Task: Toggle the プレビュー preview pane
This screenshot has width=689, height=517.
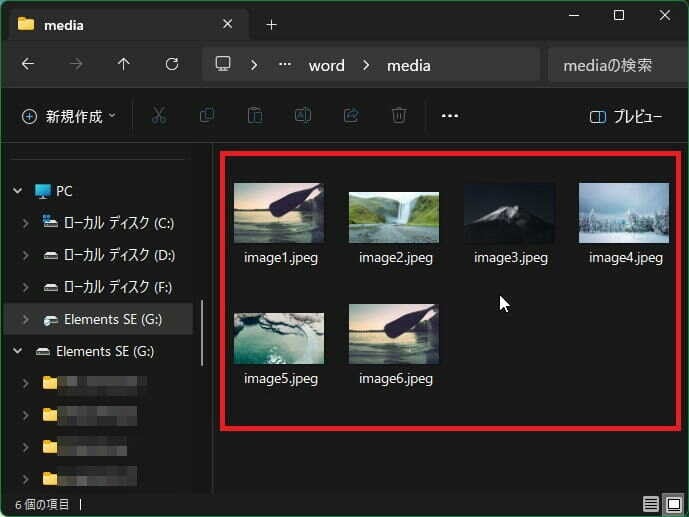Action: click(626, 117)
